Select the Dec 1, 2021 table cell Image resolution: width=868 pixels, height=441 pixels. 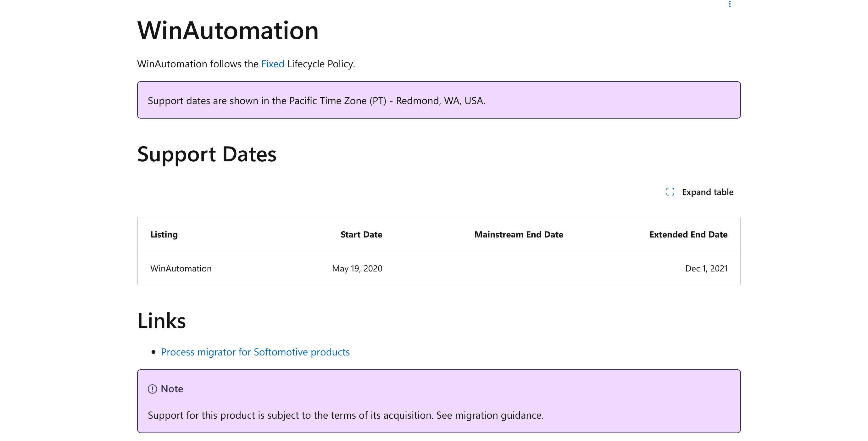click(706, 268)
